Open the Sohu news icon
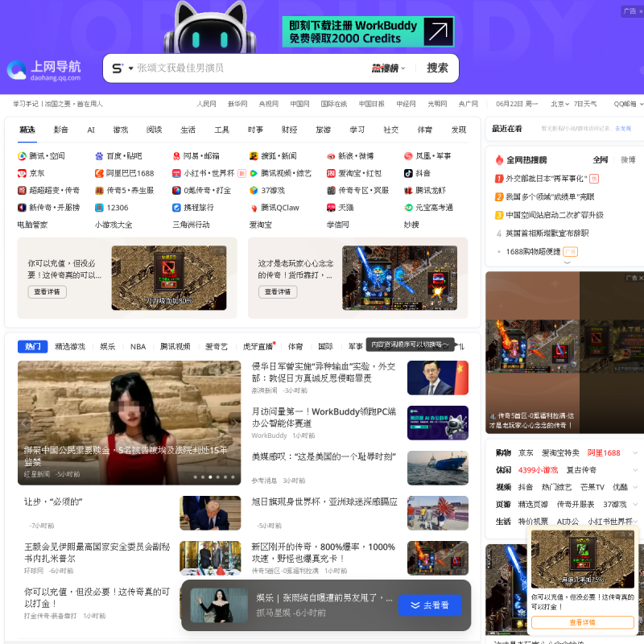This screenshot has height=644, width=644. 254,156
